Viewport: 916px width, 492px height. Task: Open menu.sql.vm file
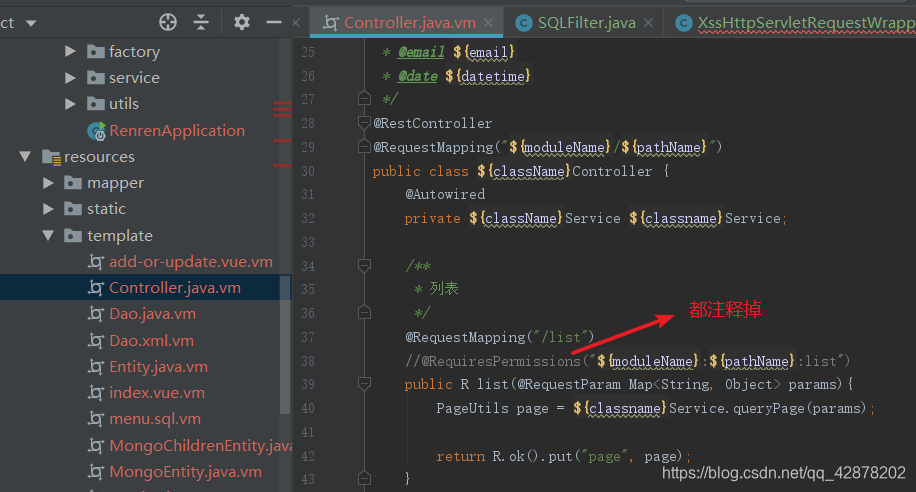click(x=155, y=419)
